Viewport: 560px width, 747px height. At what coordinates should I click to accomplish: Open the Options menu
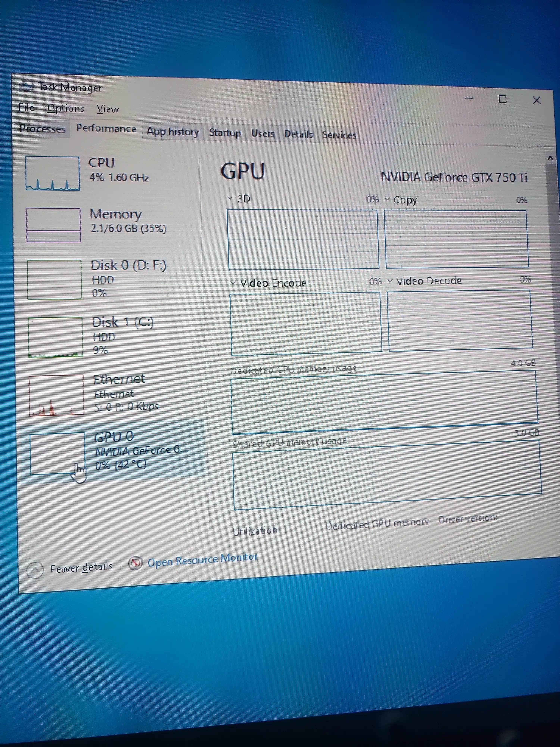pos(66,108)
